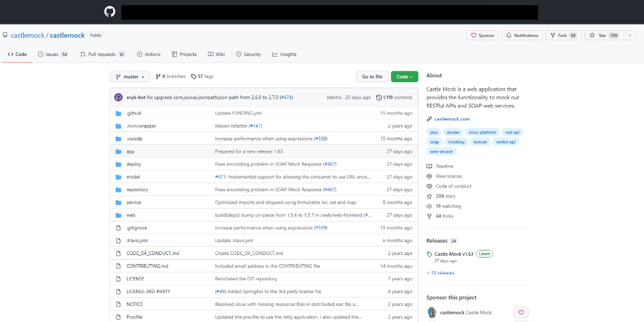644x322 pixels.
Task: Open the Castle Mock v1.63 release
Action: (454, 254)
